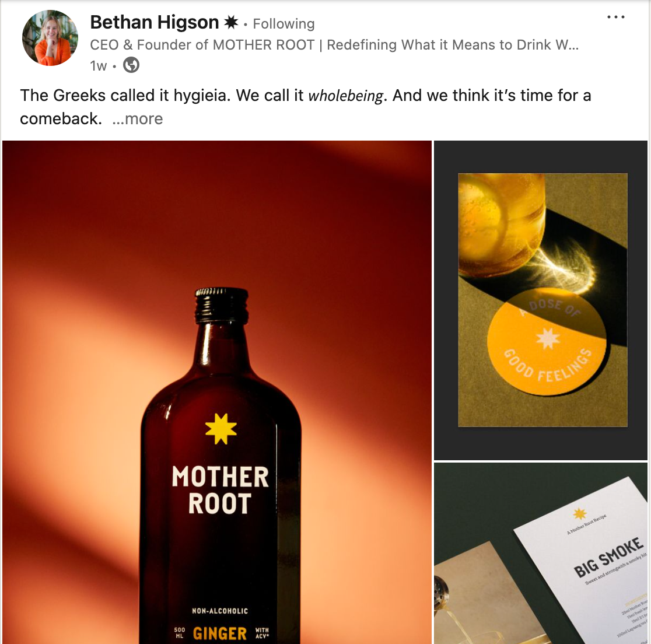Viewport: 651px width, 644px height.
Task: Click the globe public visibility icon
Action: 131,65
